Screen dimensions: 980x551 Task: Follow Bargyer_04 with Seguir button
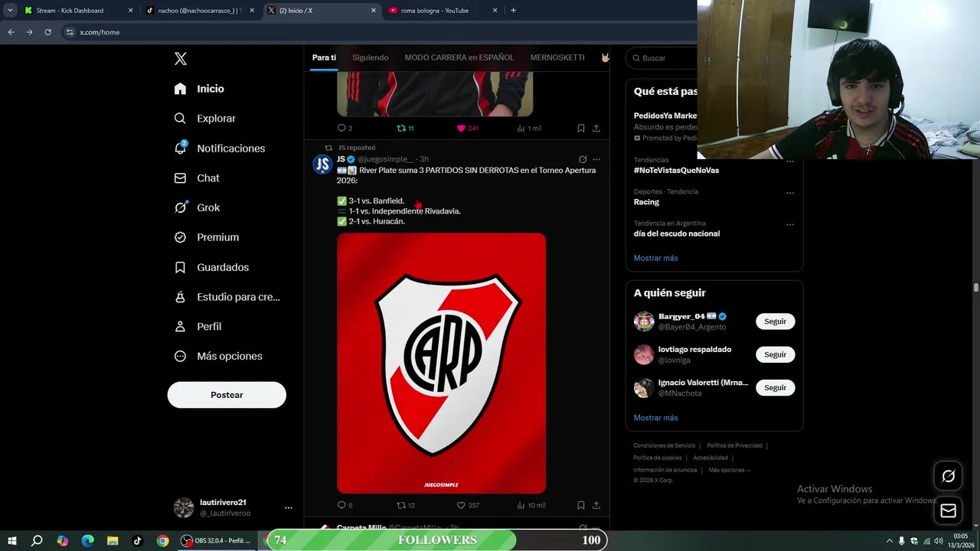pyautogui.click(x=775, y=321)
